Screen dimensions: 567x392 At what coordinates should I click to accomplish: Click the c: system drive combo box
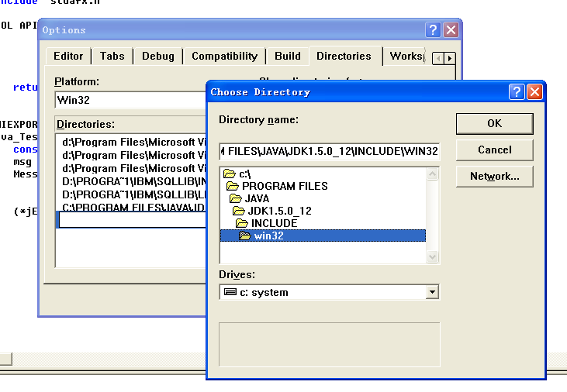click(x=329, y=292)
